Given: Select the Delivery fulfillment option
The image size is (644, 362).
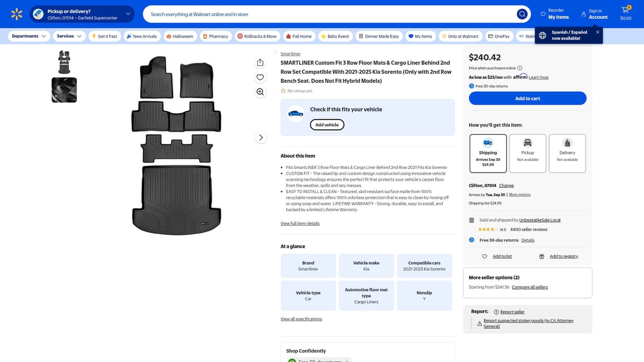Looking at the screenshot, I should pos(567,153).
